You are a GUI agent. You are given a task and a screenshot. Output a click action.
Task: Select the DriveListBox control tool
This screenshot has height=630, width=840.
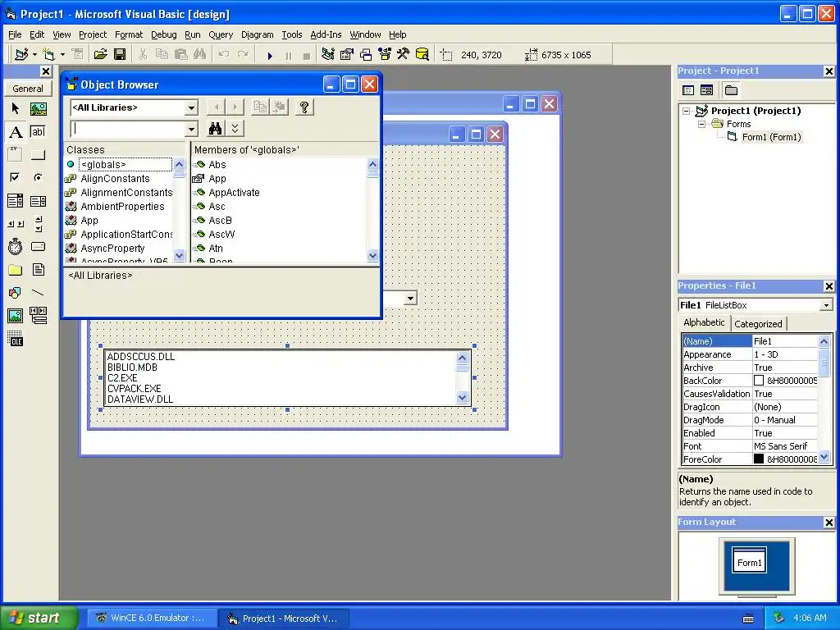click(38, 247)
